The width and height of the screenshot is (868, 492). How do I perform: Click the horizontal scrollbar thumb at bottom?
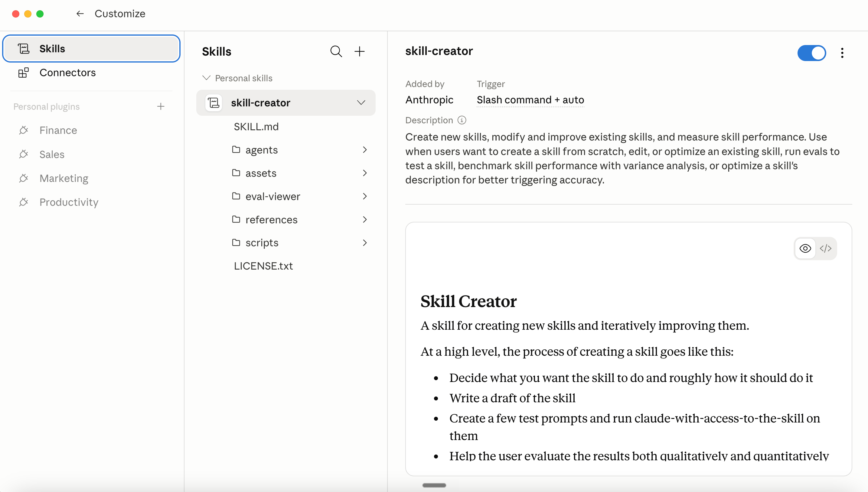pos(434,485)
